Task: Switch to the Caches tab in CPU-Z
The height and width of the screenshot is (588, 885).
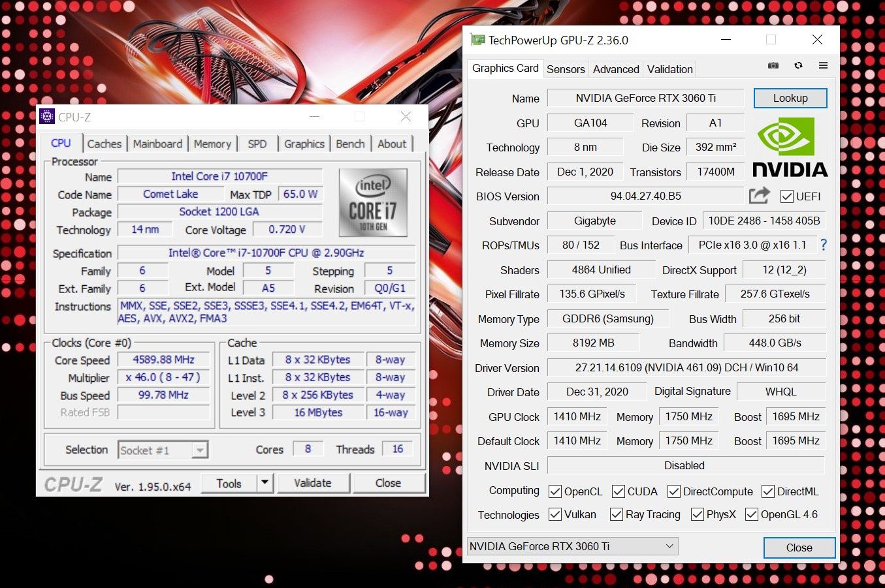Action: point(105,144)
